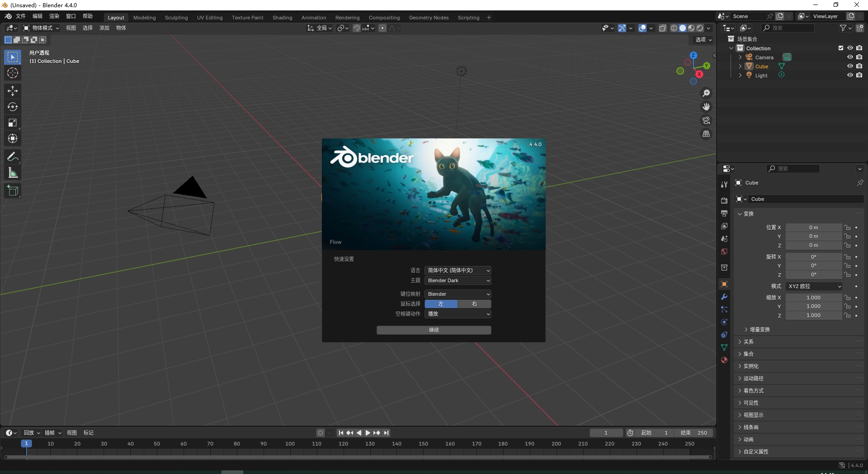The image size is (868, 474).
Task: Open the Add Cube tool
Action: 12,190
